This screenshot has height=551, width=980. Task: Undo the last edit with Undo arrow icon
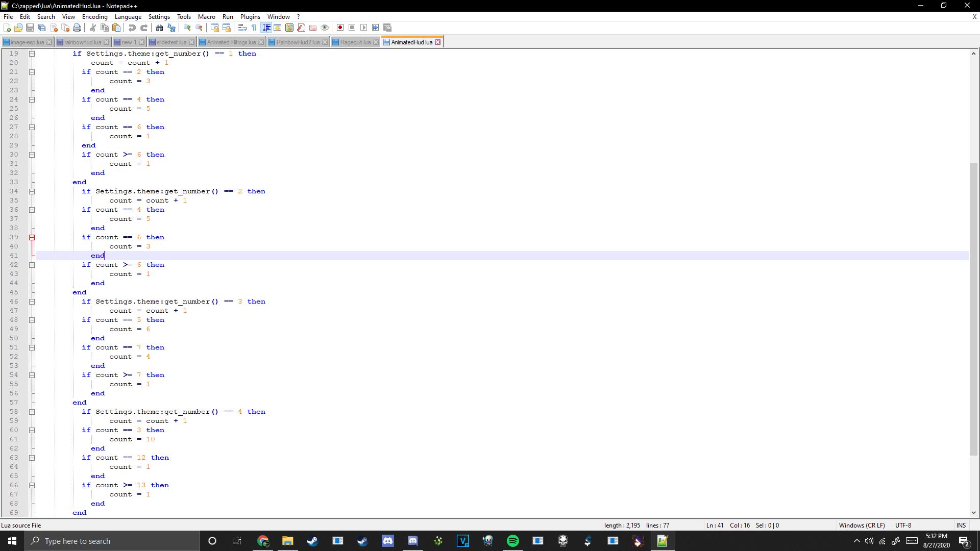coord(132,28)
